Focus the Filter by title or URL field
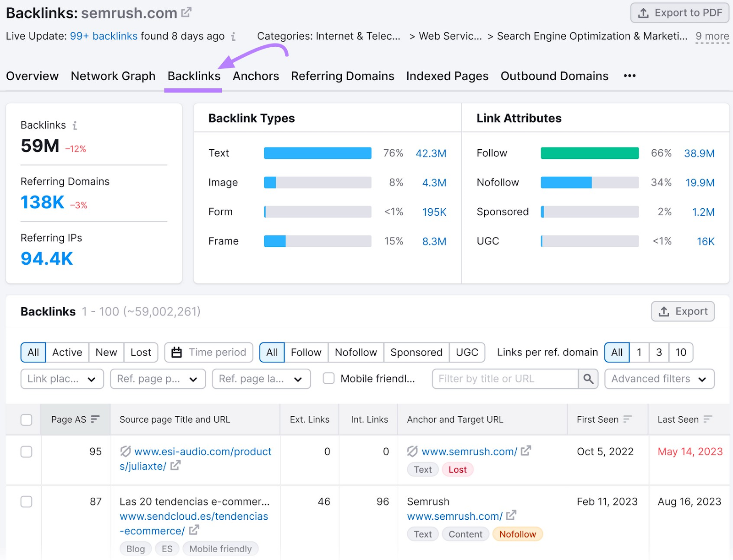Viewport: 733px width, 560px height. [505, 379]
